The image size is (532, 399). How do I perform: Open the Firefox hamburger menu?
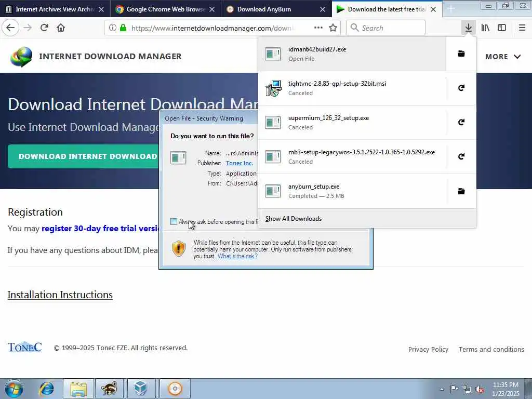pos(522,28)
